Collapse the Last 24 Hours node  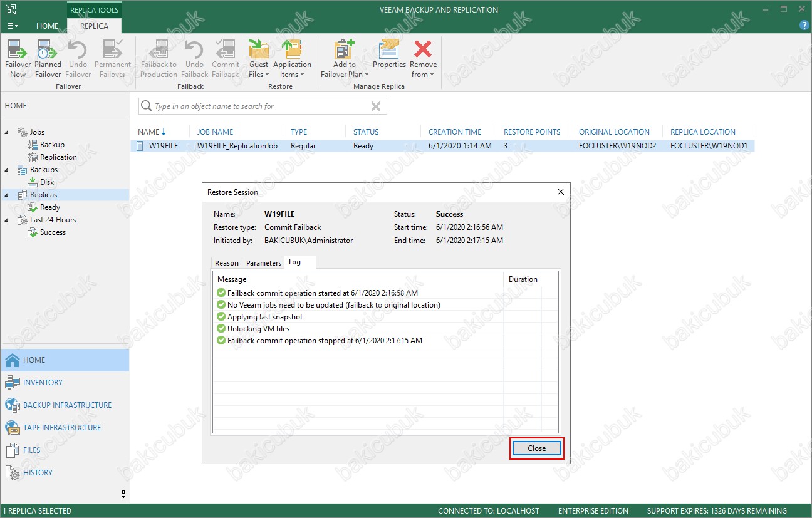pyautogui.click(x=7, y=220)
